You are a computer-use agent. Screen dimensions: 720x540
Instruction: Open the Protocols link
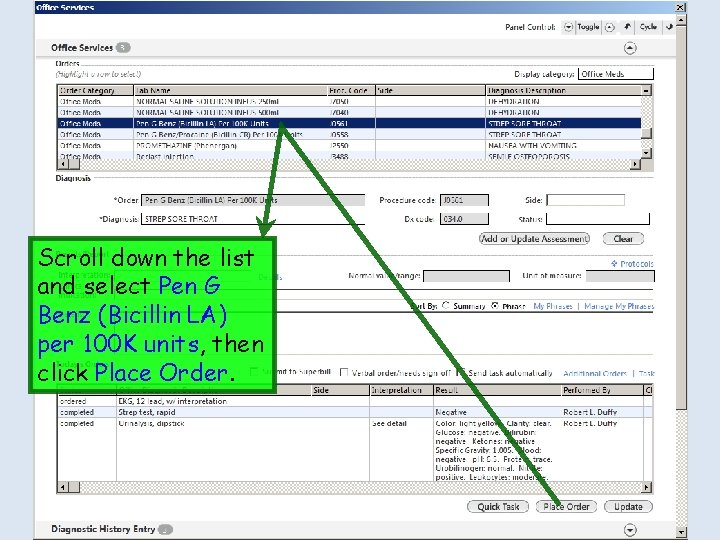point(632,264)
